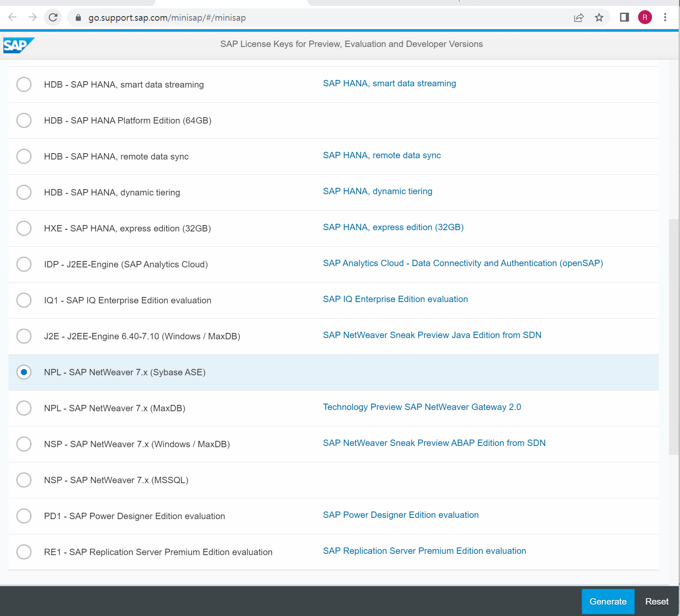Select NSP SAP NetWeaver 7.x (MSSQL) radio
Image resolution: width=680 pixels, height=616 pixels.
pyautogui.click(x=24, y=480)
